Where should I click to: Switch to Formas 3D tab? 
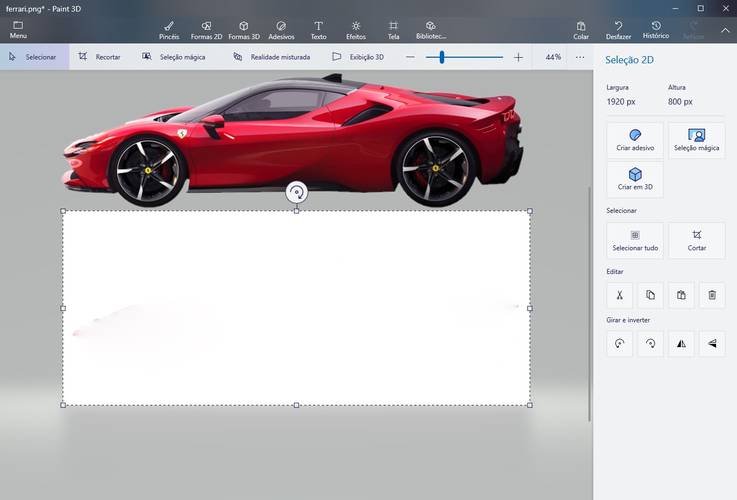(244, 30)
